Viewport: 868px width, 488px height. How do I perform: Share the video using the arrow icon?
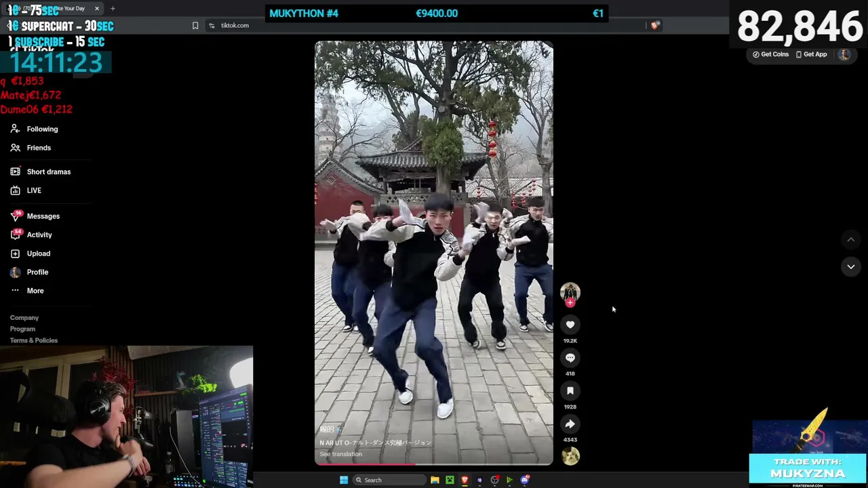pyautogui.click(x=570, y=424)
